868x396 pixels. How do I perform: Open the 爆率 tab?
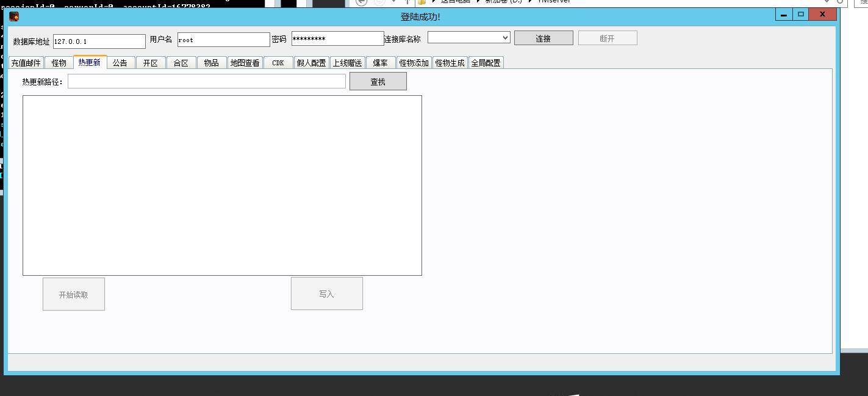(x=381, y=63)
